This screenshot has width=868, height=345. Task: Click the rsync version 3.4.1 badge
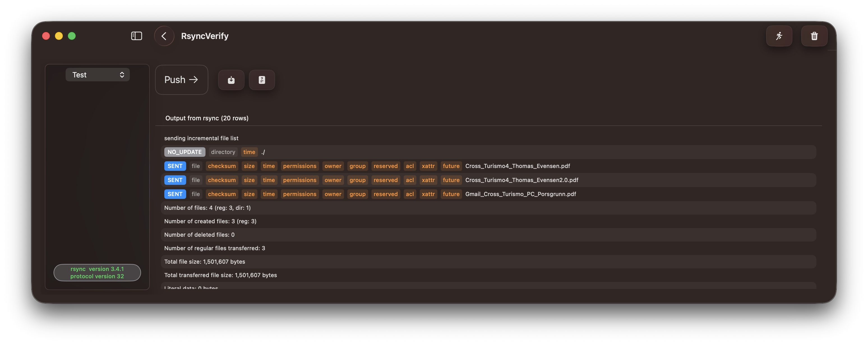(x=97, y=272)
